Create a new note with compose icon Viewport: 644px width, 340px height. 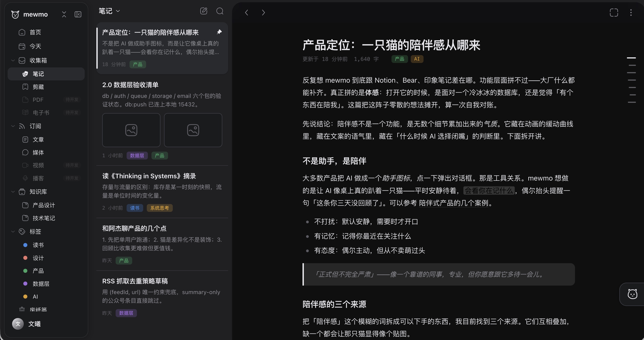click(x=204, y=11)
